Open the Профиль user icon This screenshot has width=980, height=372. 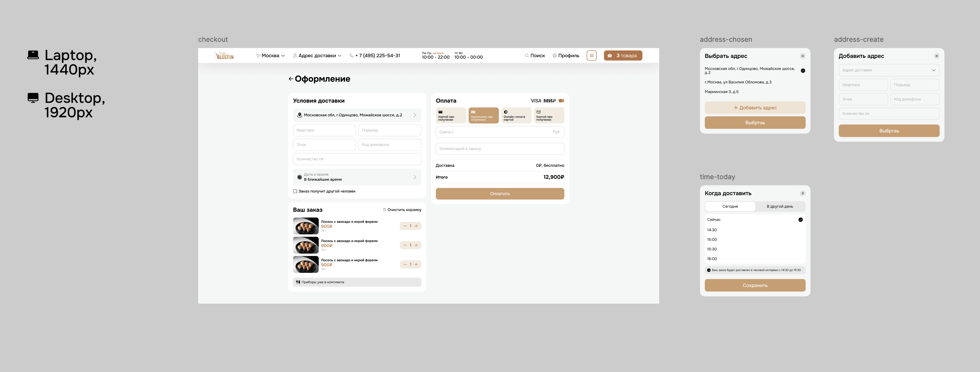[x=554, y=56]
